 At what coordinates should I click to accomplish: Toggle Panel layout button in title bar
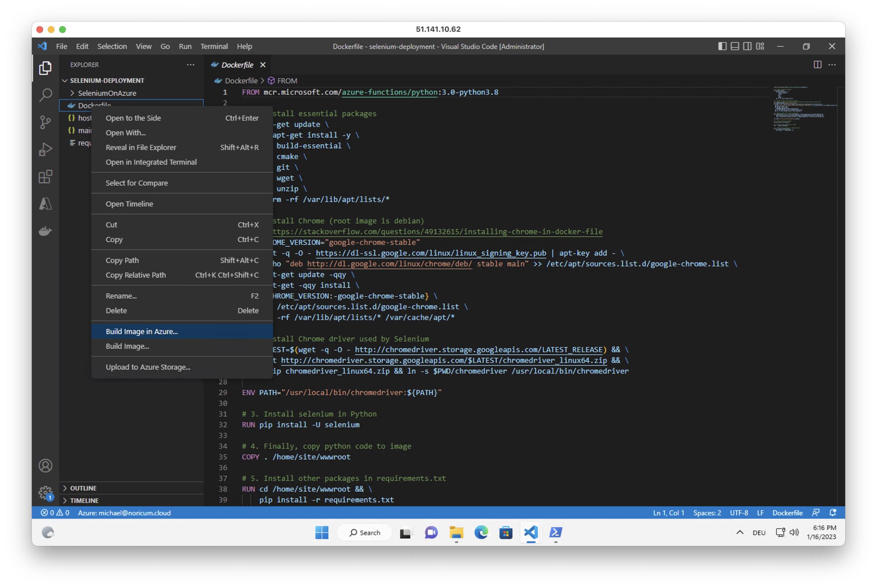(735, 46)
